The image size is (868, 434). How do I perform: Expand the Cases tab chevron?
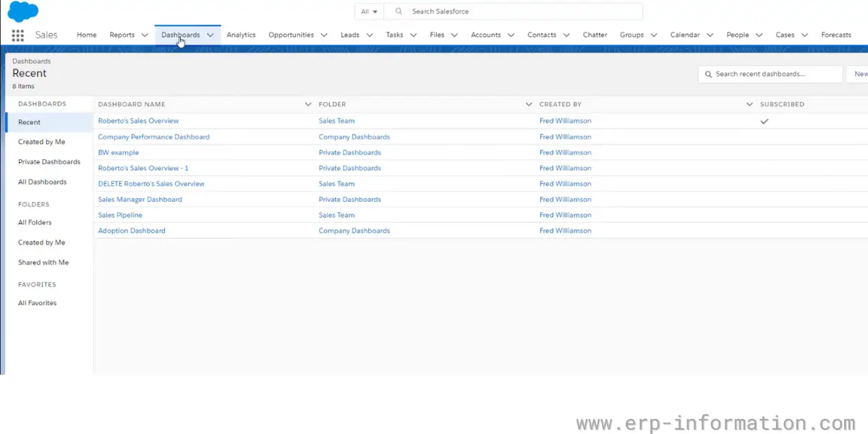(804, 35)
